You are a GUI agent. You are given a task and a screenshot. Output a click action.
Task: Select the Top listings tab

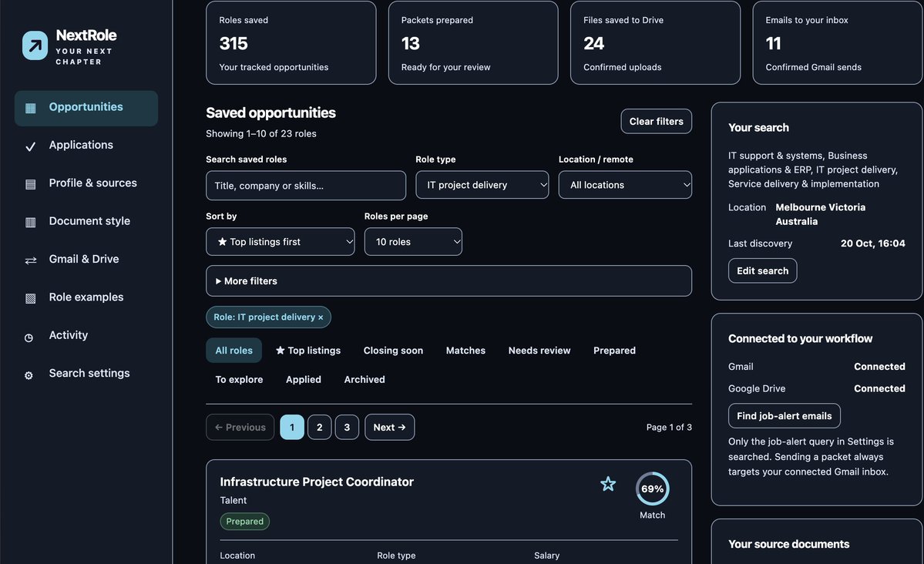[x=308, y=351]
